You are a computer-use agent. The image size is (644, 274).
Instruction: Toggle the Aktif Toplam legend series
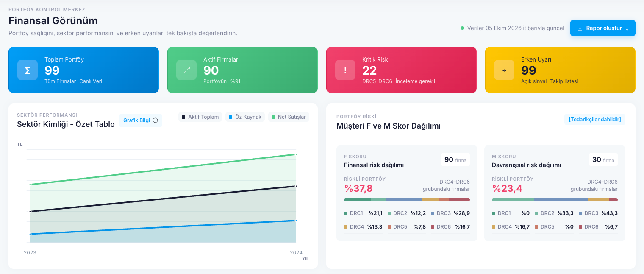coord(200,117)
